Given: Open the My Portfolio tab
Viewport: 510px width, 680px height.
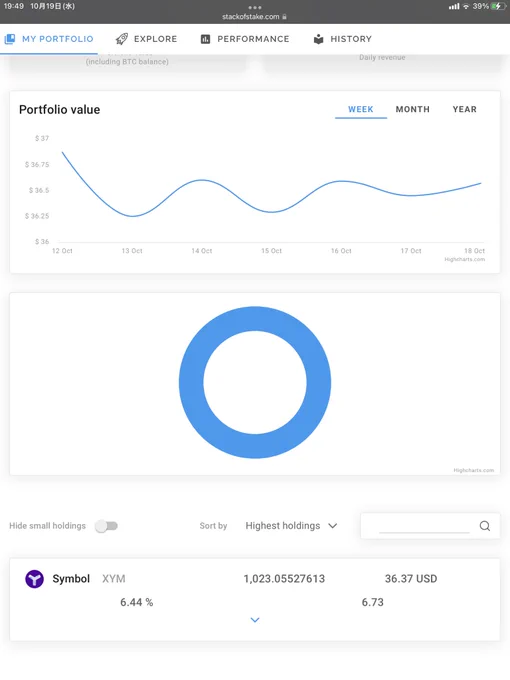Looking at the screenshot, I should coord(49,39).
